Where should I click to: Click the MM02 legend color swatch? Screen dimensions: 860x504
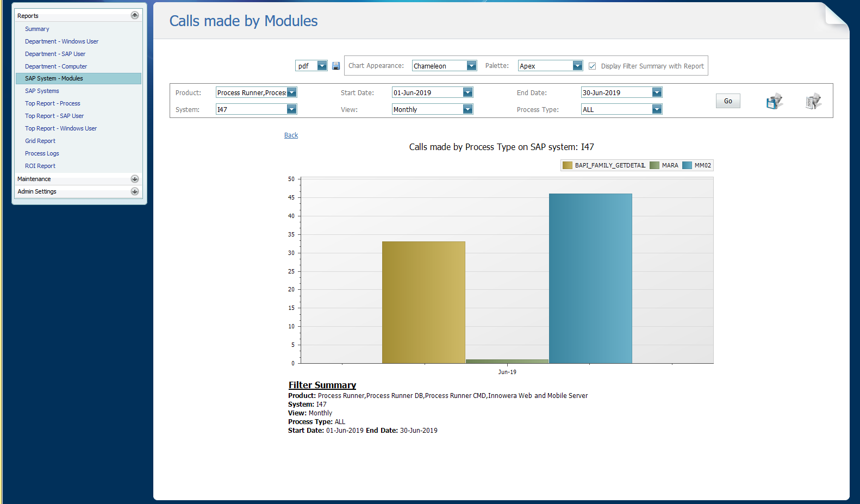pos(687,165)
